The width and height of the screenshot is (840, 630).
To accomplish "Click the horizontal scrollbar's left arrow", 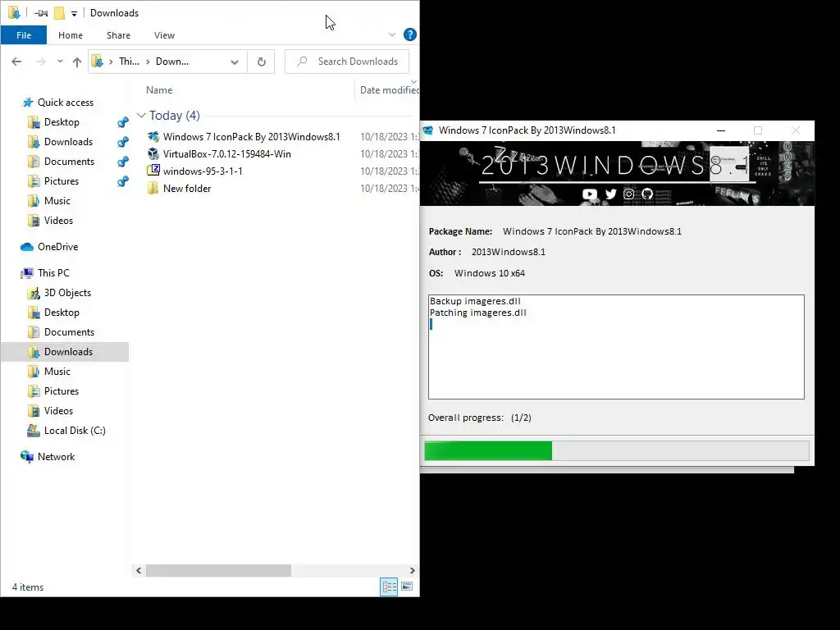I will 139,571.
